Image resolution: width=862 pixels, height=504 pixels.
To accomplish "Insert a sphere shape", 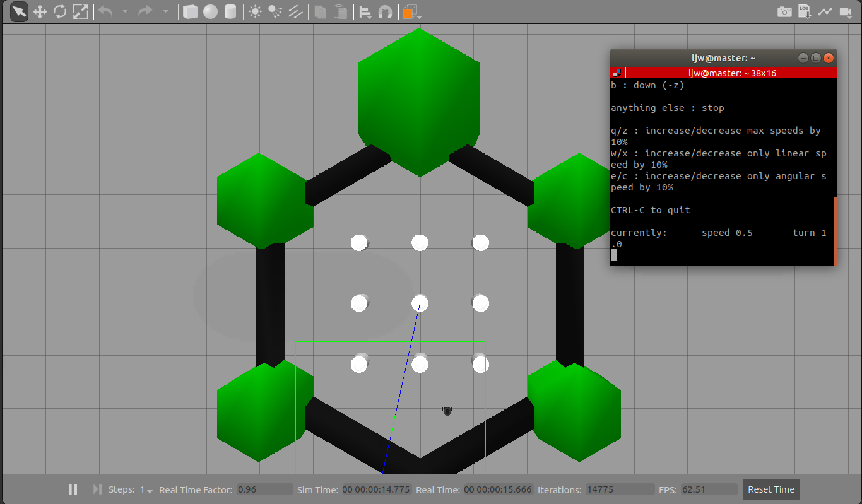I will [x=210, y=11].
